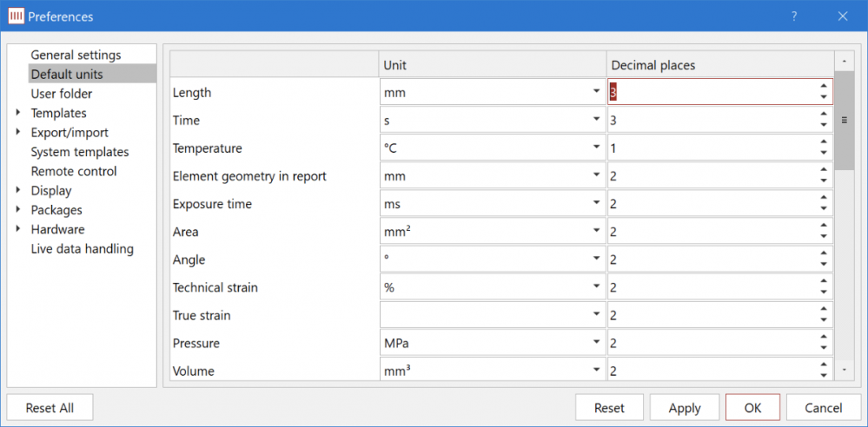Expand the Hardware tree node
The height and width of the screenshot is (427, 868).
click(17, 229)
